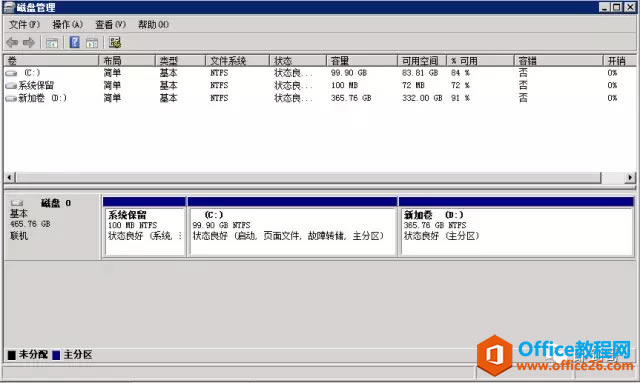Click the show/hide action pane icon
This screenshot has width=640, height=383.
(92, 42)
